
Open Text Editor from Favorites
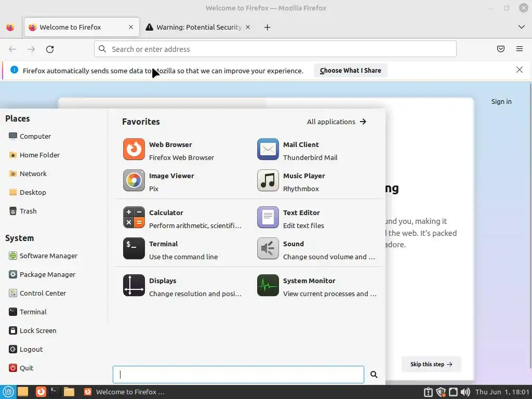click(x=316, y=219)
